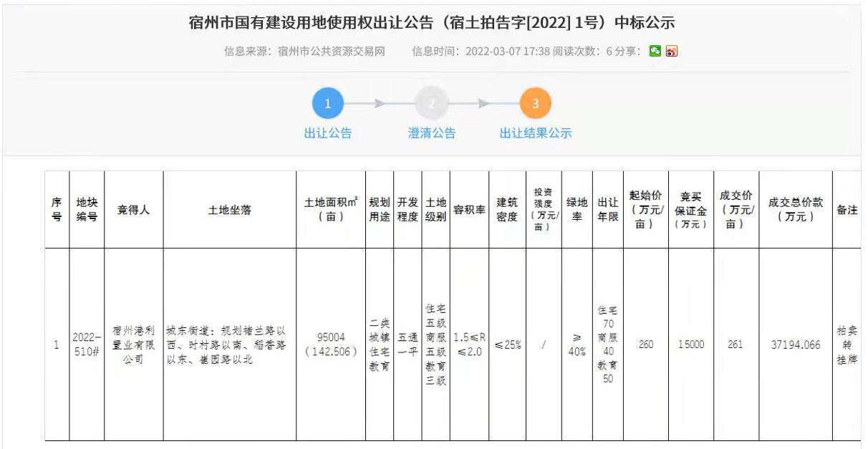Select the 拍卖转挂牌 remarks cell
Viewport: 868px width, 449px height.
coord(847,344)
